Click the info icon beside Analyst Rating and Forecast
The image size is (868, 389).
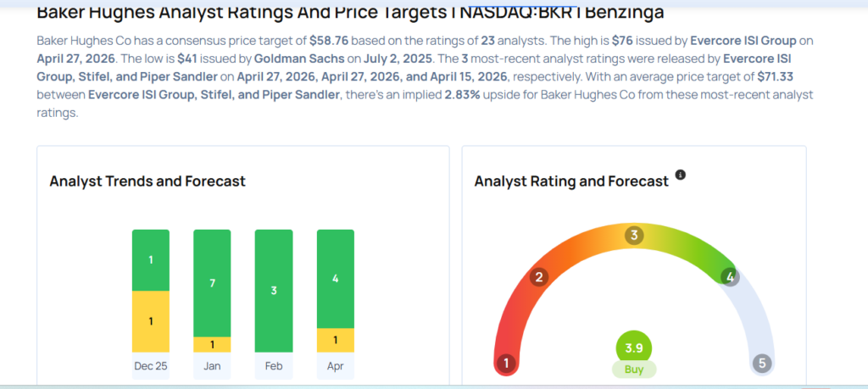point(680,175)
